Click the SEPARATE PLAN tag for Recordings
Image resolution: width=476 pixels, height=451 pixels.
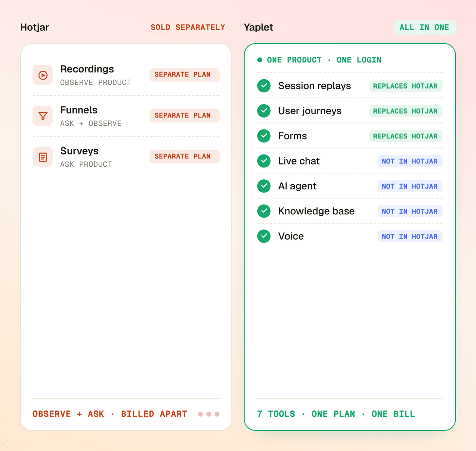point(184,75)
